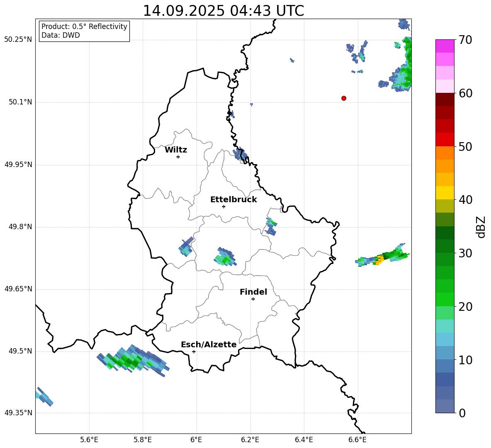
Task: Click the Product: 0.5° Reflectivity text
Action: click(84, 27)
